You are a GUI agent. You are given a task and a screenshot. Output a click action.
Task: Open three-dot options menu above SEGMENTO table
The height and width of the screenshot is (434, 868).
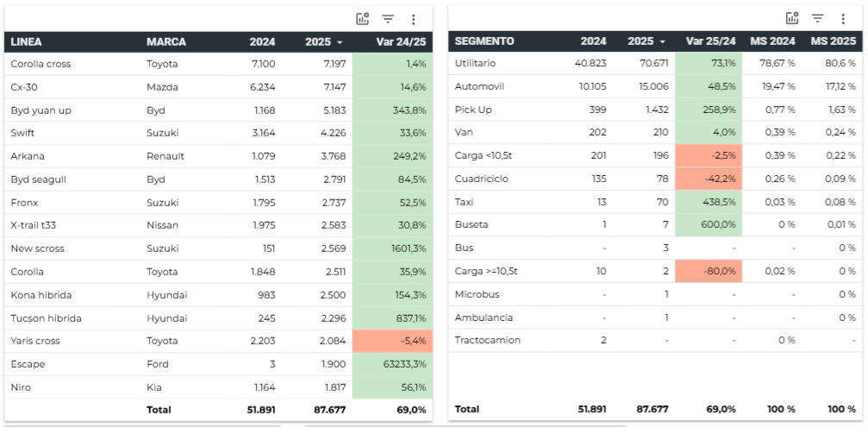(843, 18)
